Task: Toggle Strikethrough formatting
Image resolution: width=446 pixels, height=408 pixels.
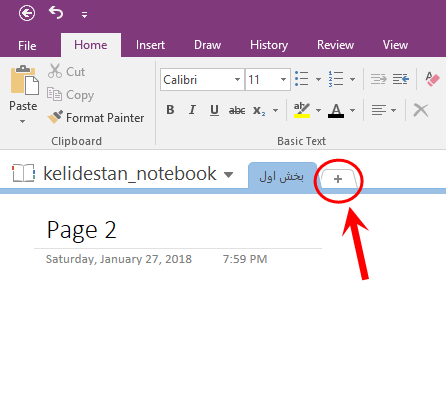Action: tap(237, 110)
